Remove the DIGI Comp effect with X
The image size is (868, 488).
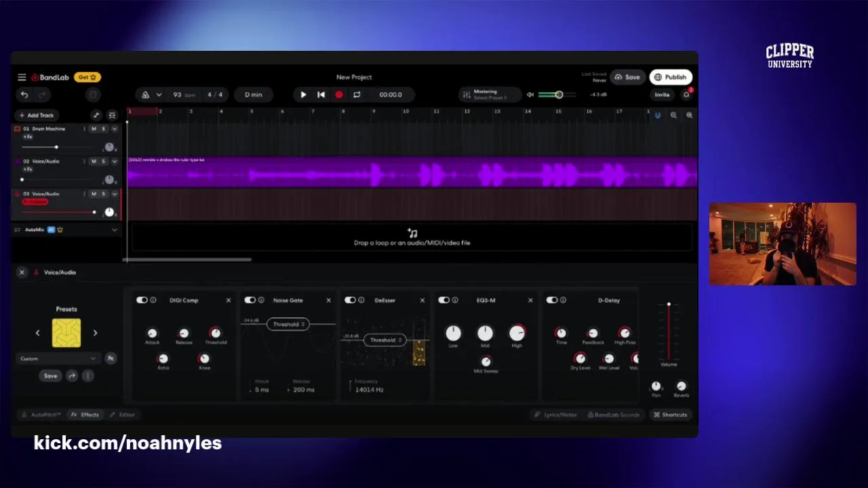point(229,300)
